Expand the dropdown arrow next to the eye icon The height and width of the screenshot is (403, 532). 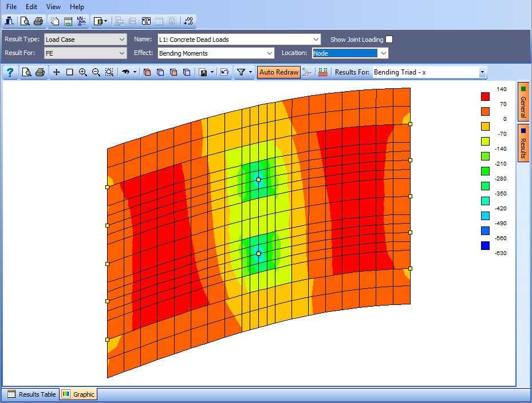pyautogui.click(x=135, y=72)
